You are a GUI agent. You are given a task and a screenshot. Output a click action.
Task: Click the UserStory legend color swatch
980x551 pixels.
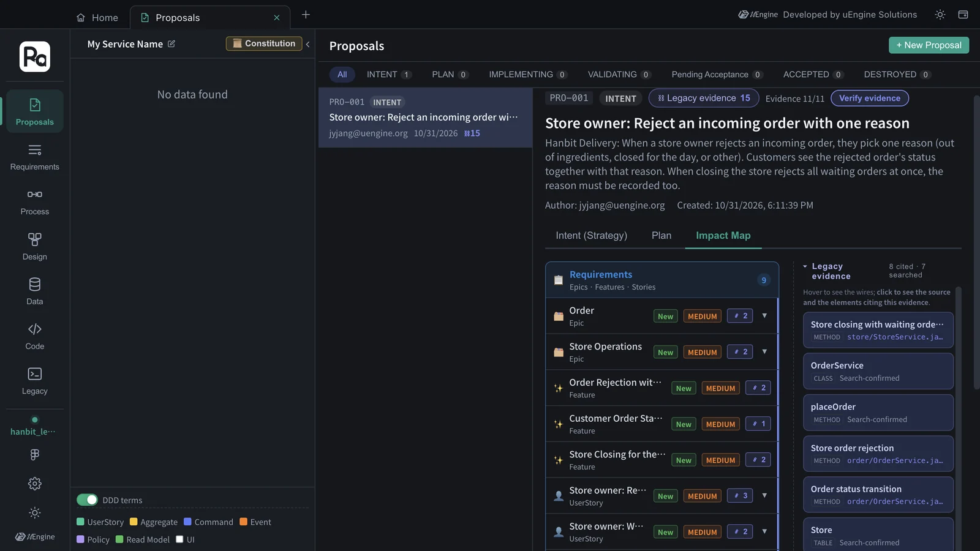coord(80,522)
